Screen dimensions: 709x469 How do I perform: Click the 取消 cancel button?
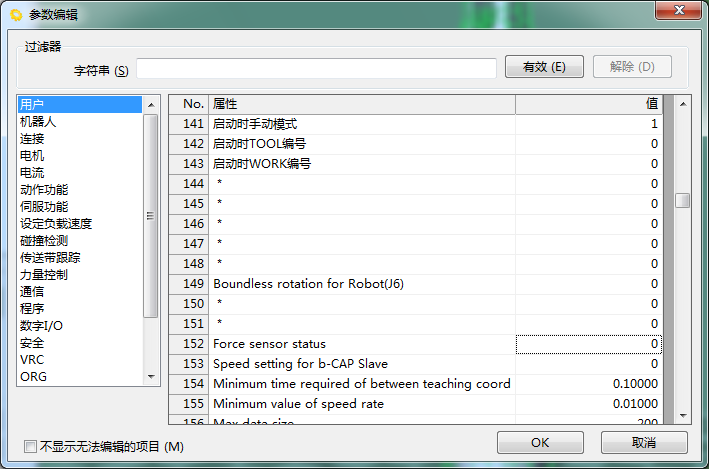[644, 442]
